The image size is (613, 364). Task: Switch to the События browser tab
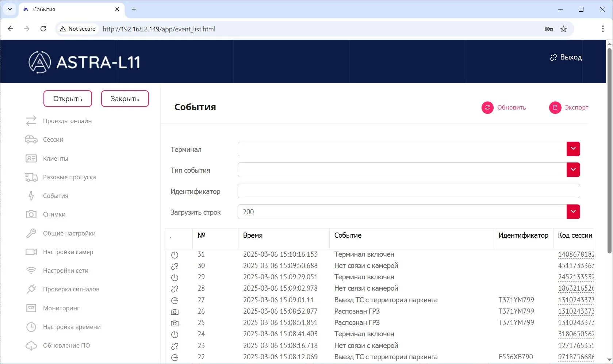[x=71, y=9]
